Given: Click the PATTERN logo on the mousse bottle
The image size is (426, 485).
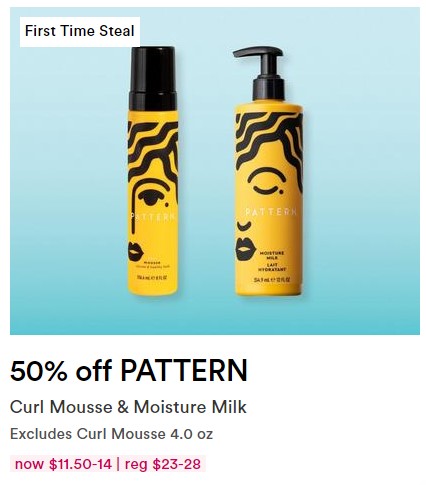Looking at the screenshot, I should (153, 217).
